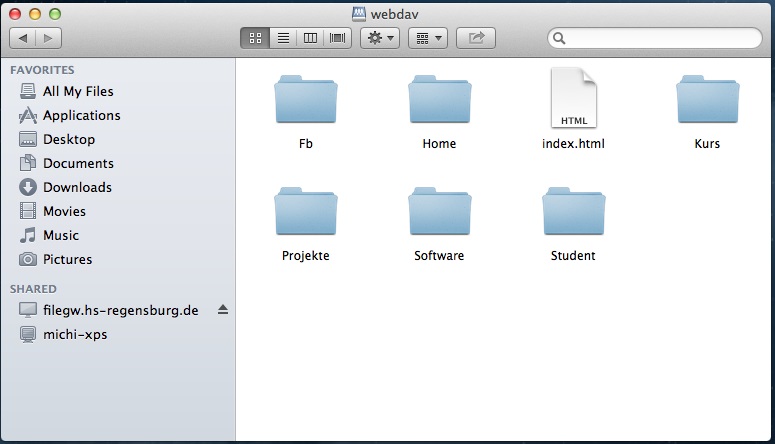This screenshot has width=775, height=444.
Task: Switch to Cover Flow view
Action: pos(338,38)
